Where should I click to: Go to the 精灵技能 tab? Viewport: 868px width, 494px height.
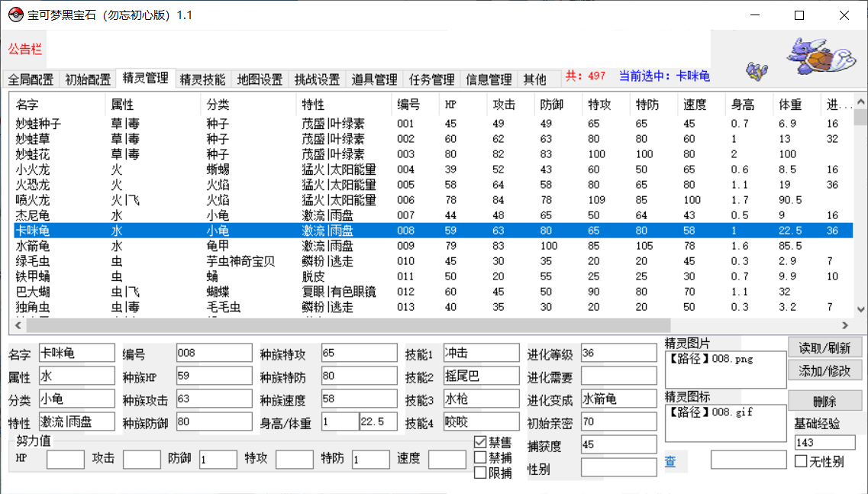tap(202, 79)
